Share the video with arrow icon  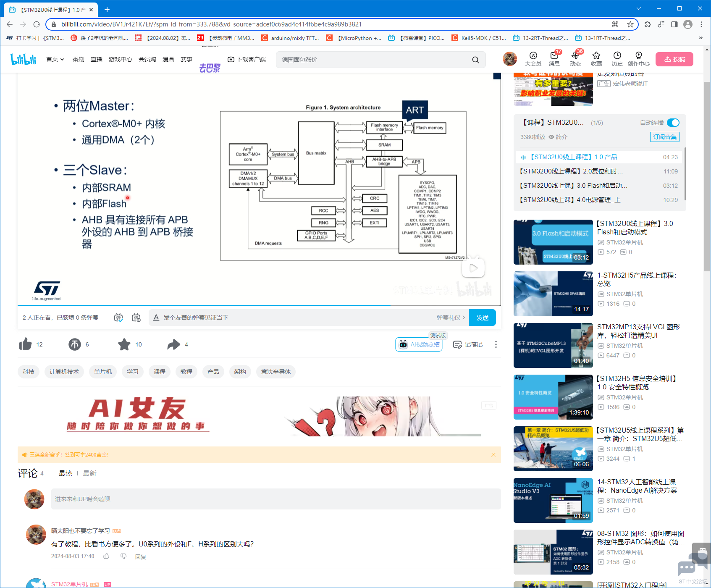173,344
